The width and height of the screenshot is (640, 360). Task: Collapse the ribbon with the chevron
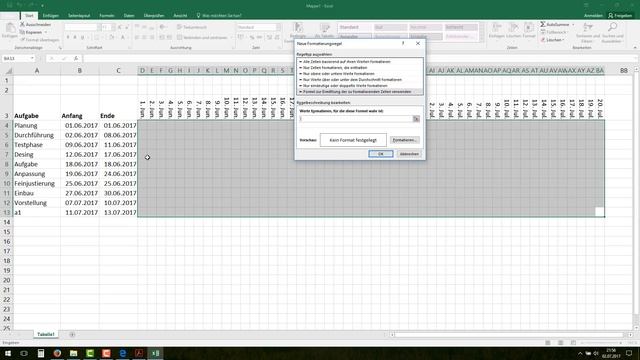635,48
